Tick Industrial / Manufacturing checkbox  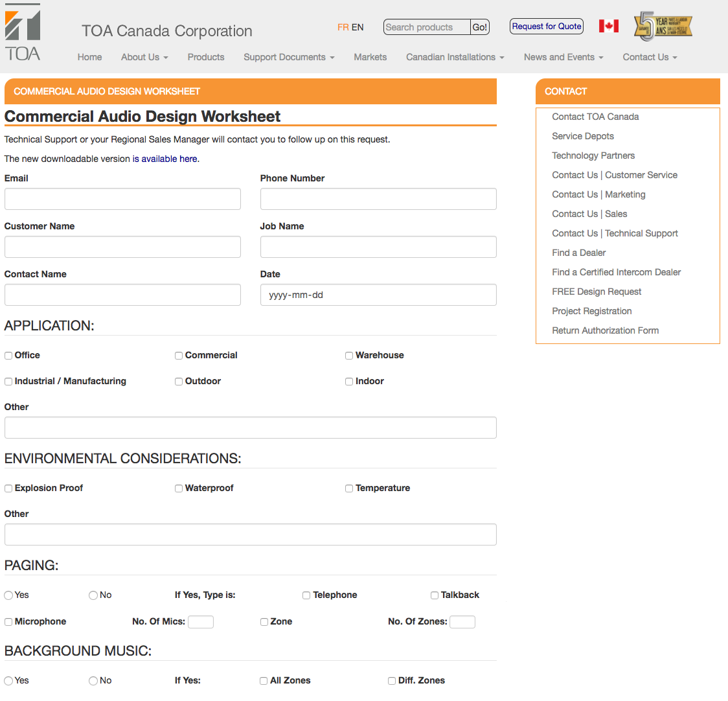tap(8, 382)
